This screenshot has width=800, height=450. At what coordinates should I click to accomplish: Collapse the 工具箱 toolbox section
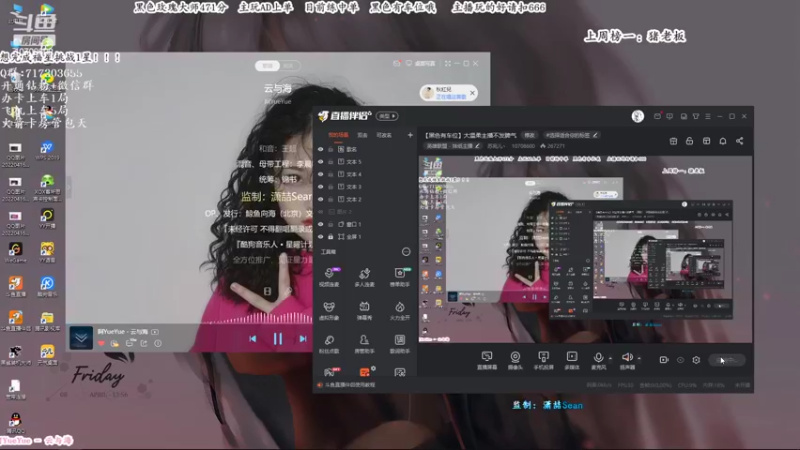406,252
